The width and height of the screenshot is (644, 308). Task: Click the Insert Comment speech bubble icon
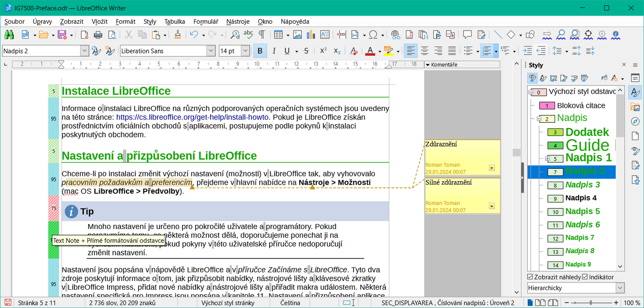click(x=467, y=35)
